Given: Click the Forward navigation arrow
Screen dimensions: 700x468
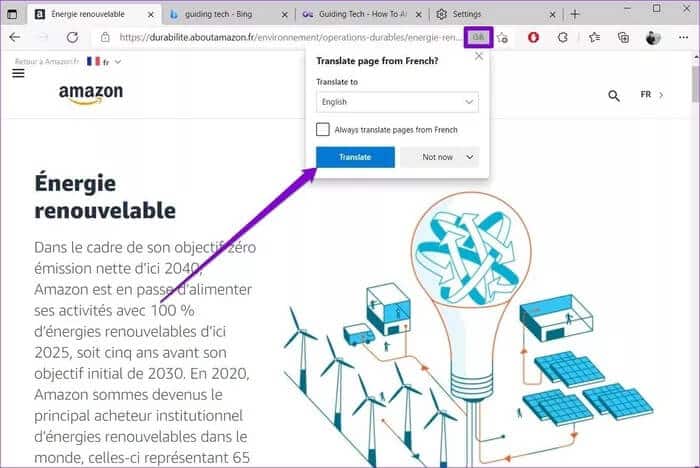Looking at the screenshot, I should [x=43, y=38].
